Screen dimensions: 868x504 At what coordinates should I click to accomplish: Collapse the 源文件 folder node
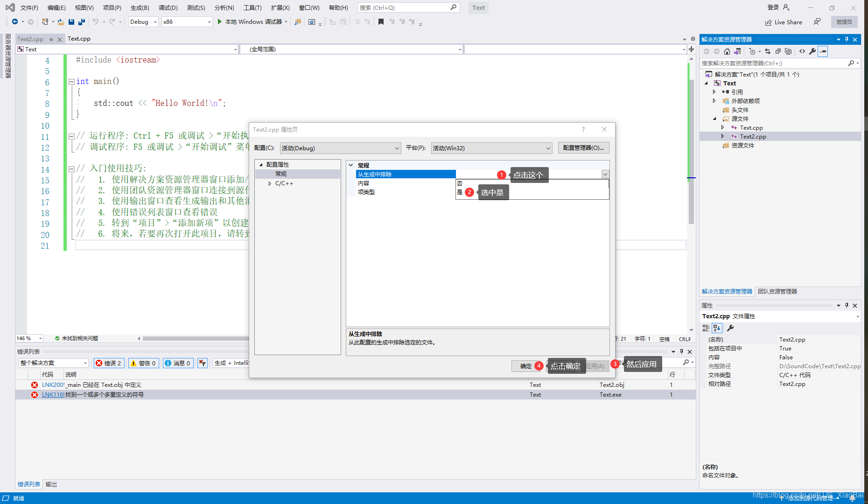pos(714,119)
